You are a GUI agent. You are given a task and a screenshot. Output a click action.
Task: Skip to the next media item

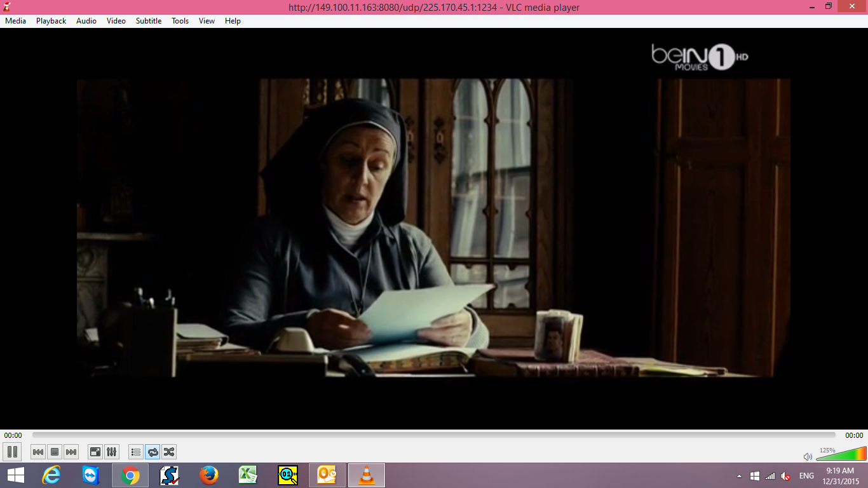[71, 452]
